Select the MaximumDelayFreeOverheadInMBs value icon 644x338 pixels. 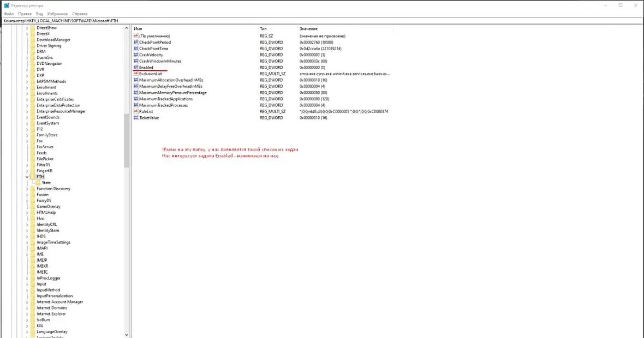point(136,86)
